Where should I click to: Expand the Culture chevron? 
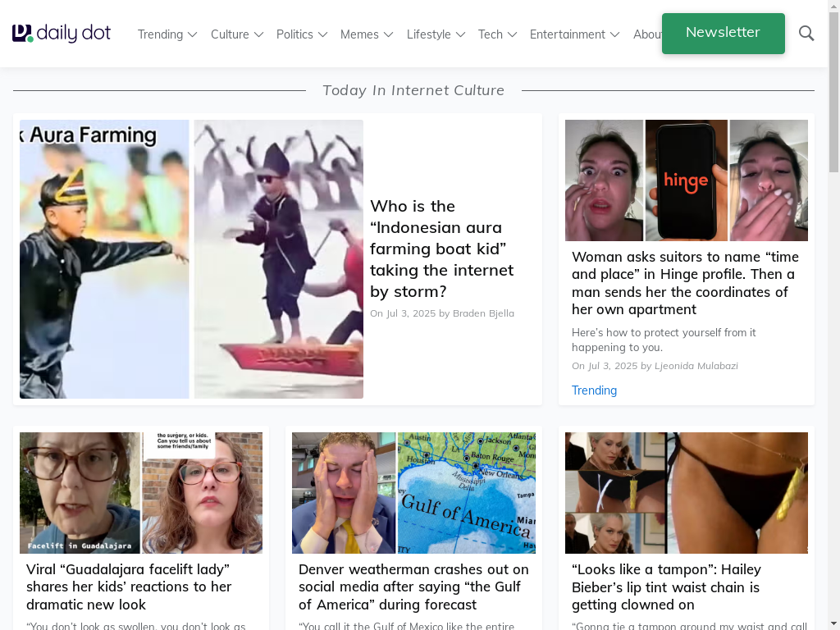(258, 34)
